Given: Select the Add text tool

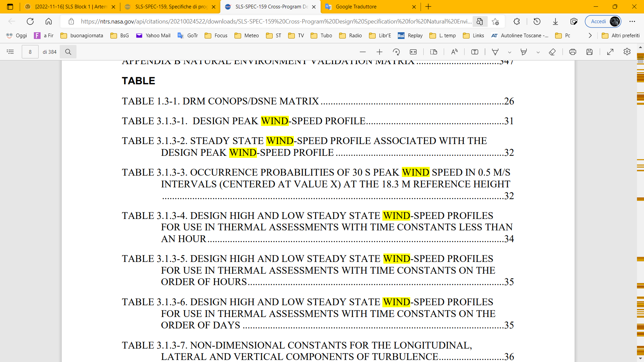Looking at the screenshot, I should point(475,52).
